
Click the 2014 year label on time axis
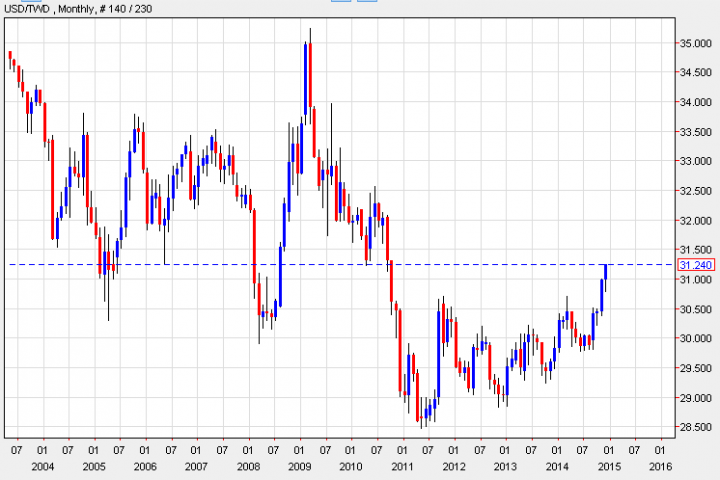coord(557,467)
